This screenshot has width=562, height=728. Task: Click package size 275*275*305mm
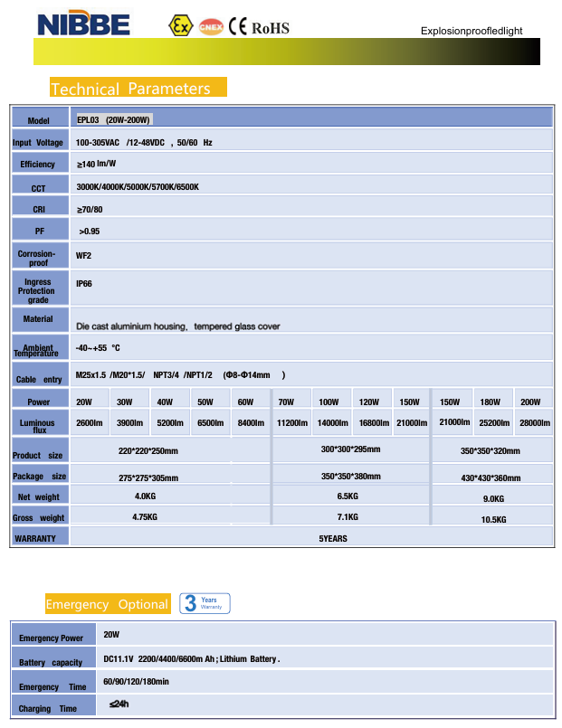(148, 477)
